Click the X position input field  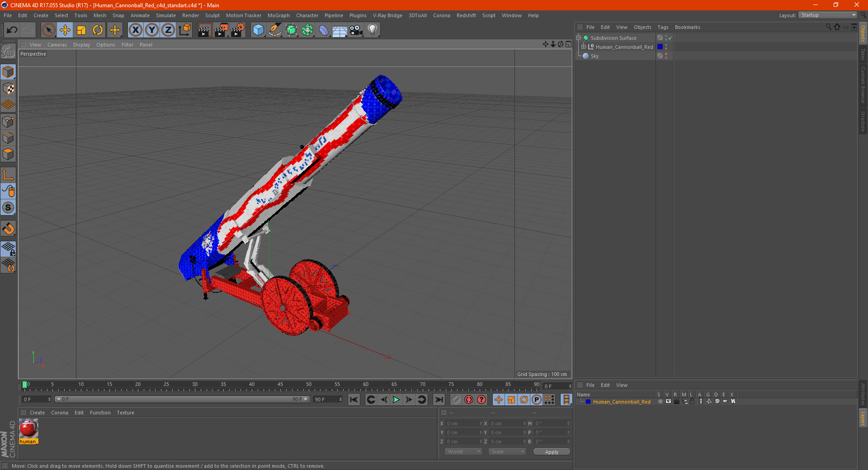tap(464, 423)
